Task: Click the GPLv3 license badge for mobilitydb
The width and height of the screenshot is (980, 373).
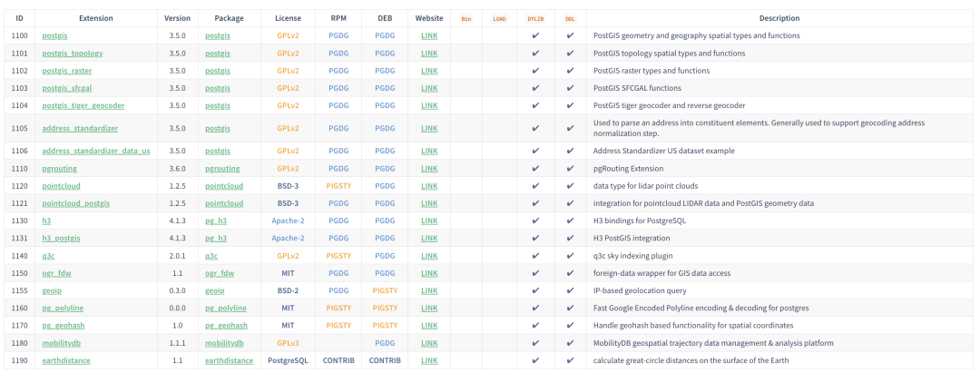Action: pos(288,343)
